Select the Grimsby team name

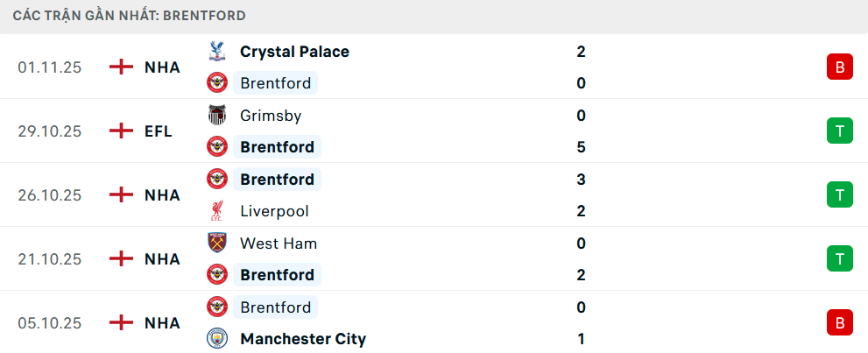click(271, 116)
